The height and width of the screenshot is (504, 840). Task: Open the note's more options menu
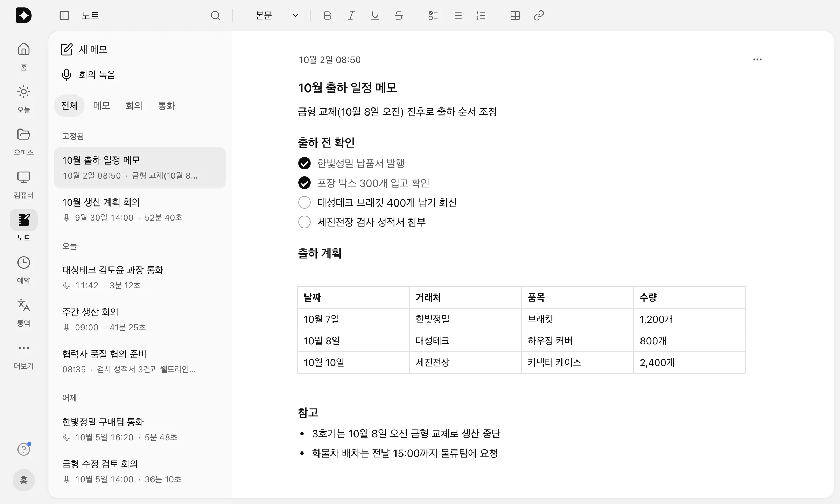point(757,59)
